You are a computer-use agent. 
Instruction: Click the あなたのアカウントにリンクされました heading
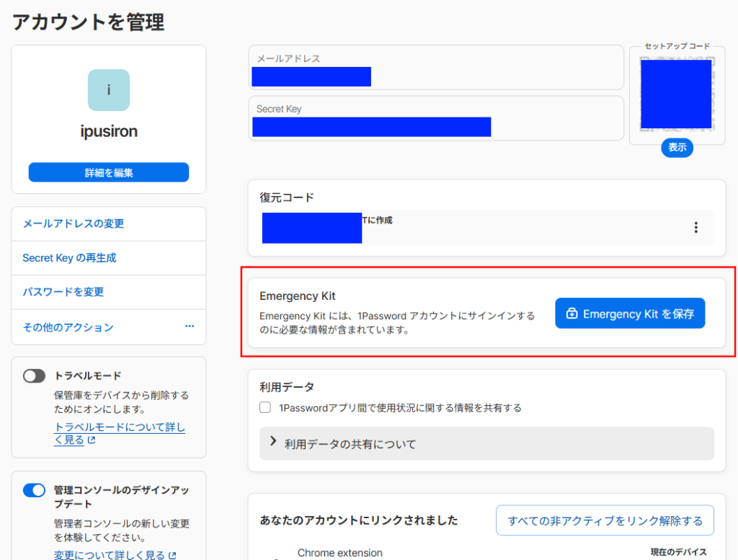tap(359, 520)
